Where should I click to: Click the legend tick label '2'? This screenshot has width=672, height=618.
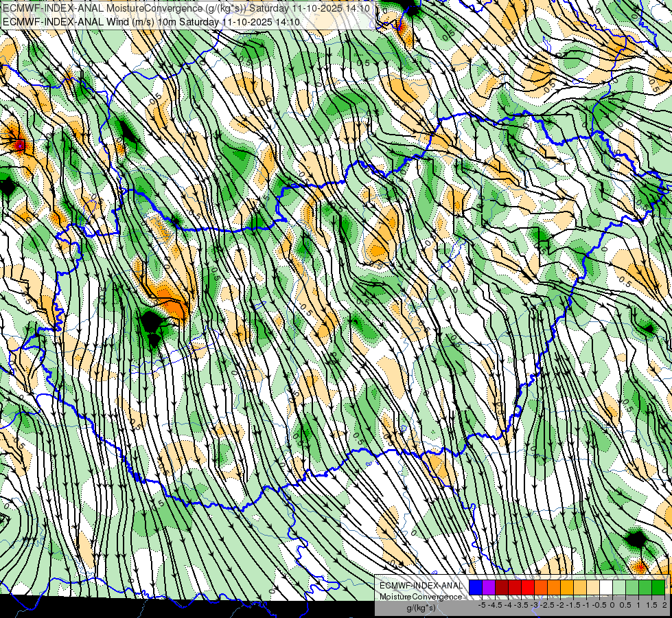[664, 605]
